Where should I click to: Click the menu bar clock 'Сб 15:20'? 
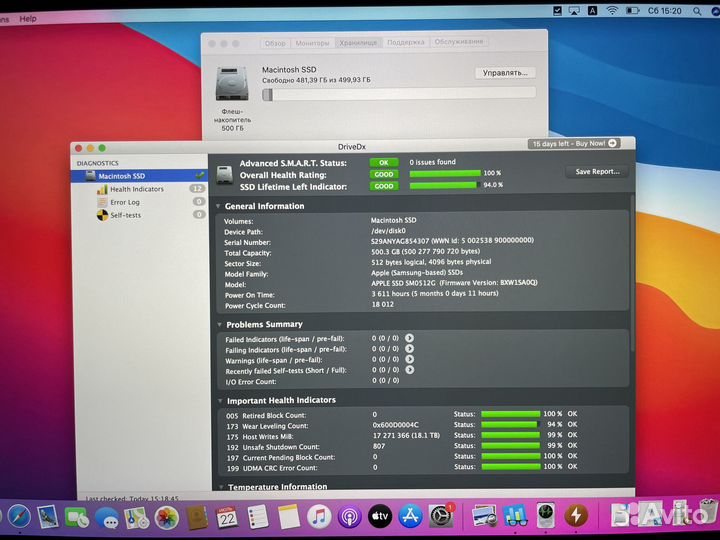(x=664, y=11)
